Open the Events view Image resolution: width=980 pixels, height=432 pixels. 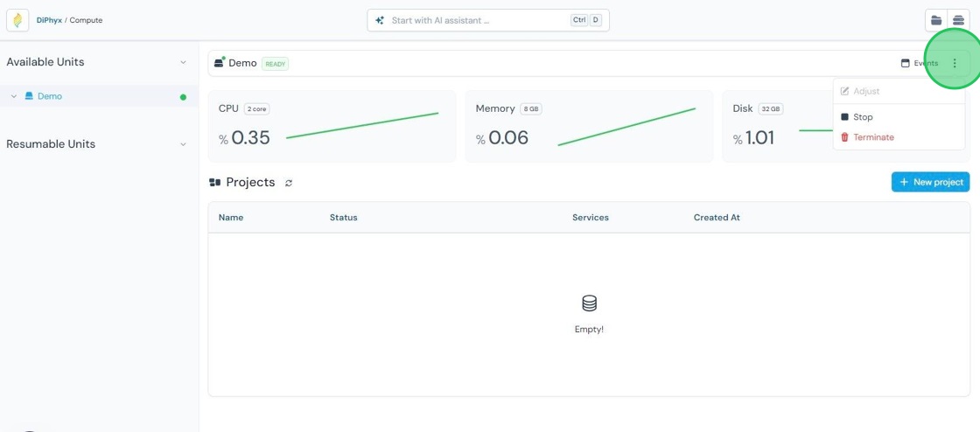pyautogui.click(x=920, y=63)
